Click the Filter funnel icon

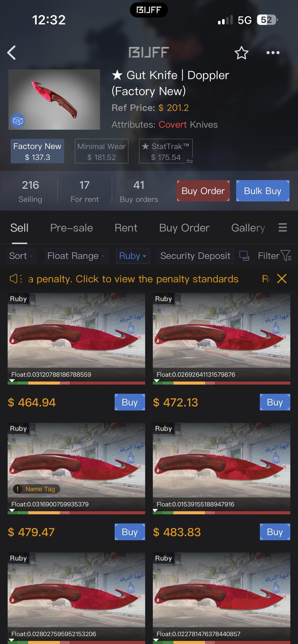pyautogui.click(x=286, y=255)
